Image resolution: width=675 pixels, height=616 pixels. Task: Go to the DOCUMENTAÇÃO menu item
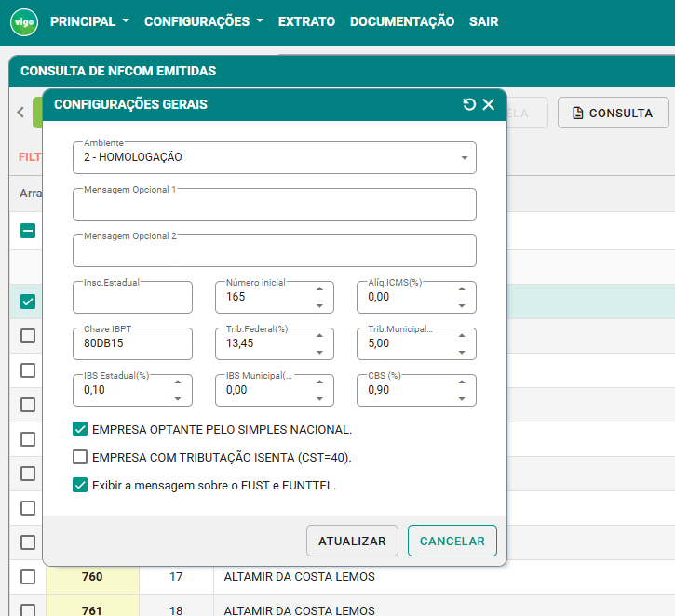click(402, 21)
